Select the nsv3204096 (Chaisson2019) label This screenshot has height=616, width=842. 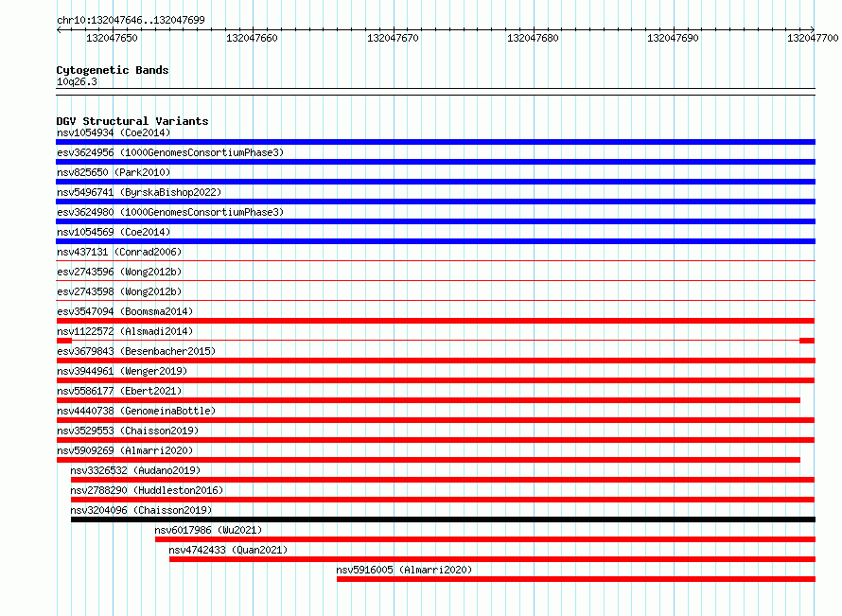141,510
